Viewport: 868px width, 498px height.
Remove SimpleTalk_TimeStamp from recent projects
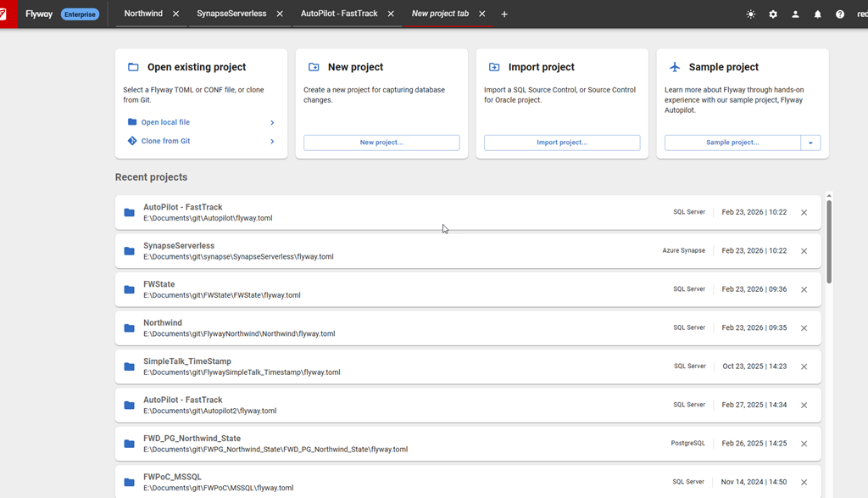pyautogui.click(x=804, y=367)
